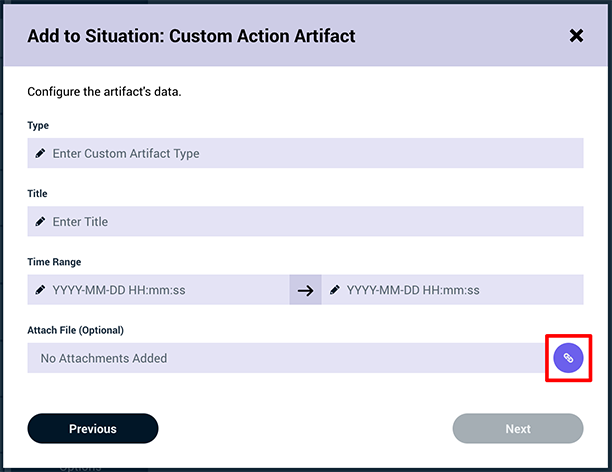Click the pencil icon in Type field
The image size is (612, 472).
click(x=40, y=153)
